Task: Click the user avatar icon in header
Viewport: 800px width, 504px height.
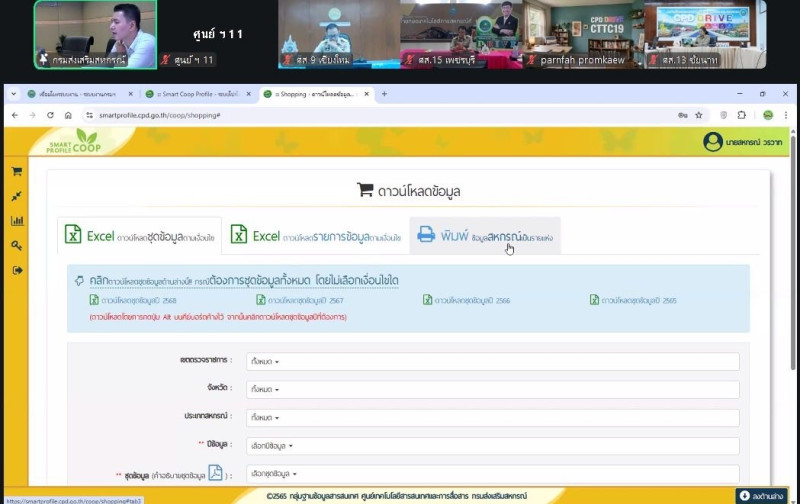Action: 712,142
